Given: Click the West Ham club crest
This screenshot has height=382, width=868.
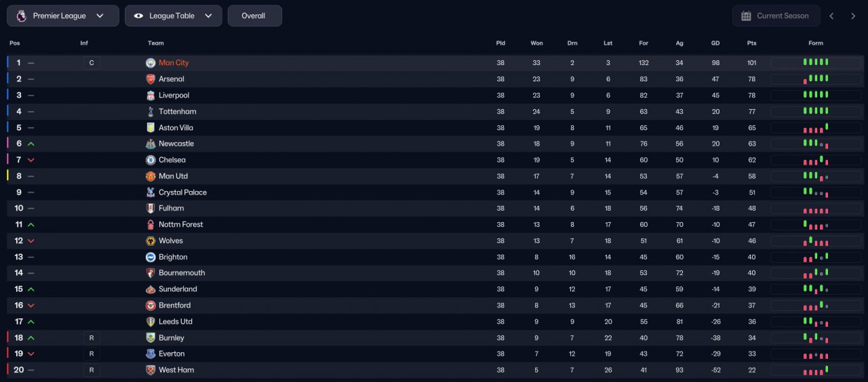Looking at the screenshot, I should coord(151,370).
